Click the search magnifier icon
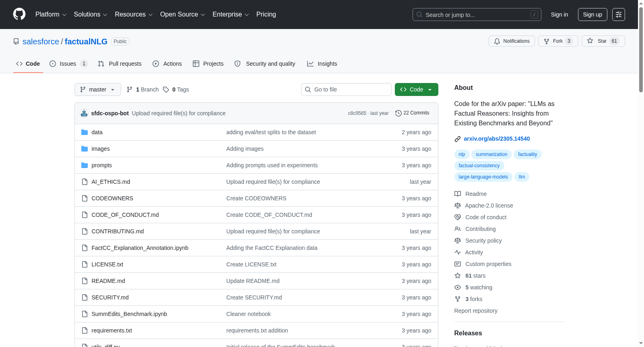644x347 pixels. point(419,15)
